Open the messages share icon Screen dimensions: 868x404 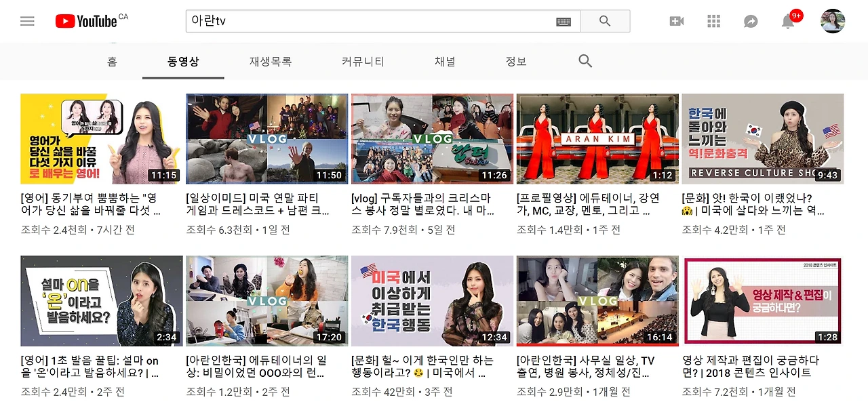751,21
